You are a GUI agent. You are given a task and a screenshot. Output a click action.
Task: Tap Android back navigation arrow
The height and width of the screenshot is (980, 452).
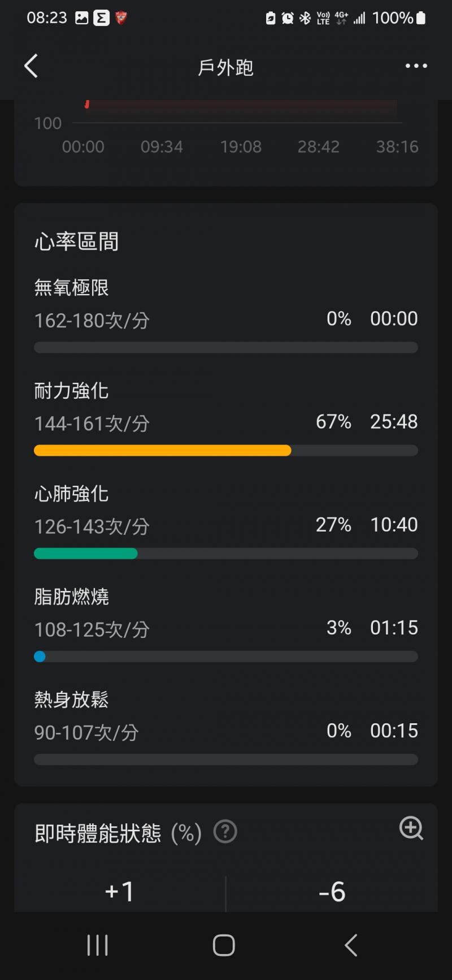pos(351,945)
